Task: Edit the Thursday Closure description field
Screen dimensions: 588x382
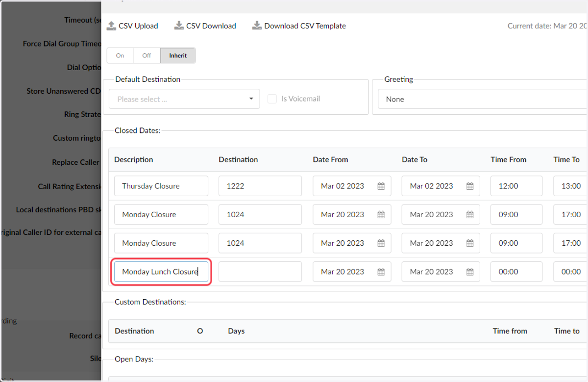Action: click(x=161, y=186)
